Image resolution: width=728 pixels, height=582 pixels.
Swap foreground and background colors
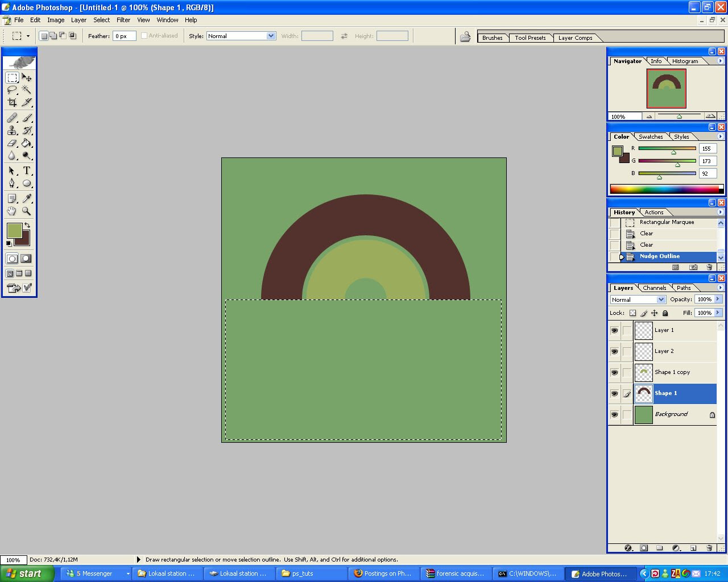[x=27, y=225]
